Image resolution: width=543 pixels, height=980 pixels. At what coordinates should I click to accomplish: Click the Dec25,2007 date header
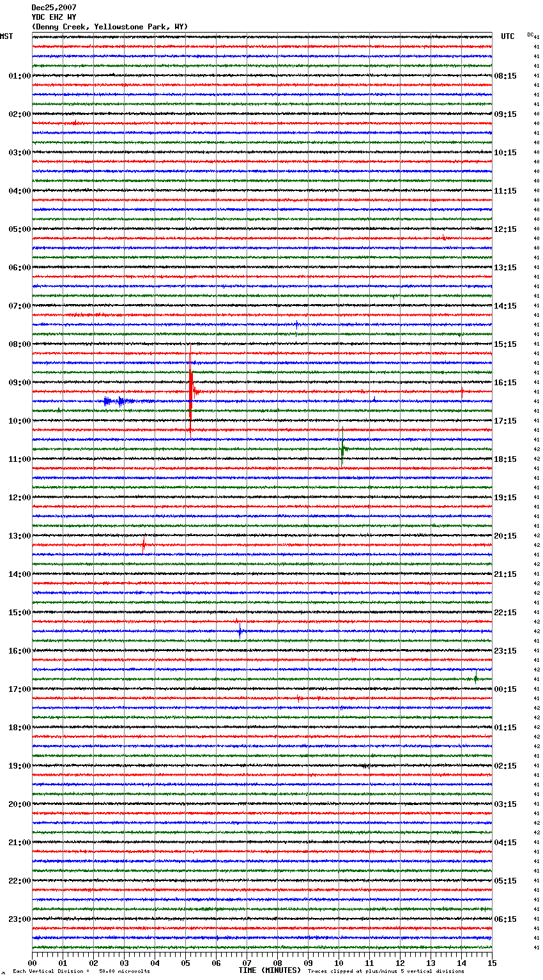54,8
